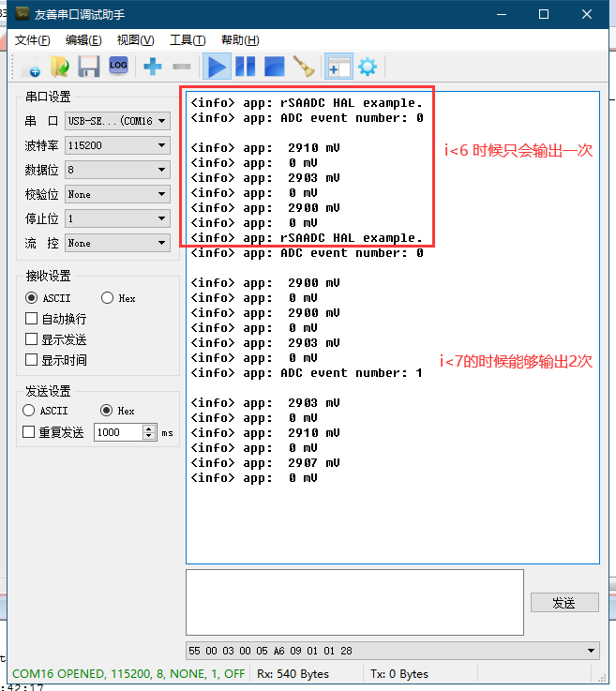
Task: Click the first rSAADC HAL example log line
Action: (307, 103)
